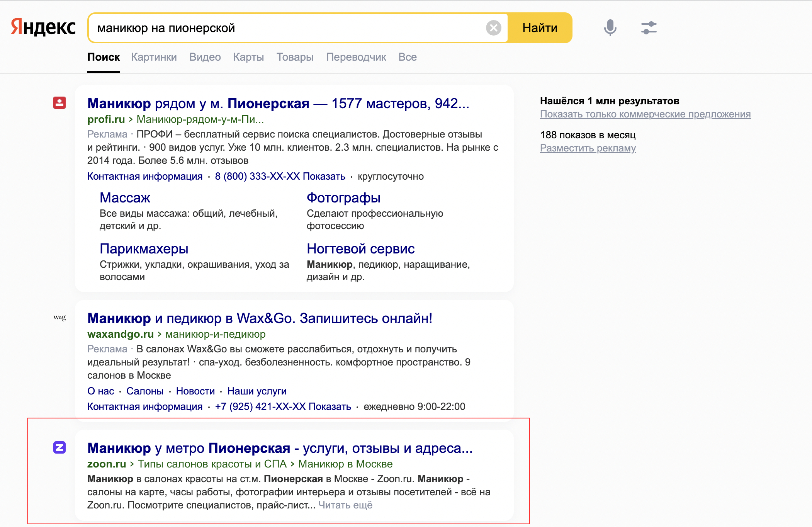This screenshot has width=812, height=527.
Task: Click the Найти search button
Action: pos(540,28)
